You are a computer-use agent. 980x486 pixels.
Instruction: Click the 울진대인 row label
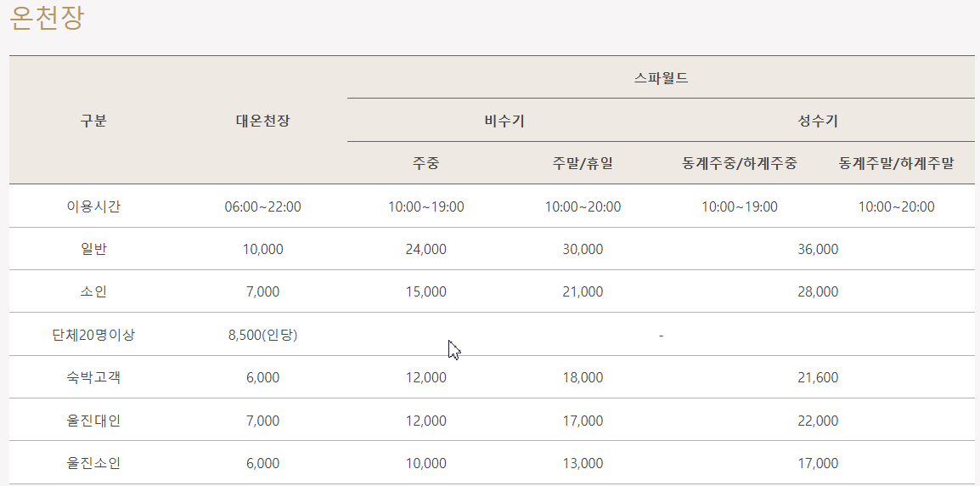pos(93,421)
